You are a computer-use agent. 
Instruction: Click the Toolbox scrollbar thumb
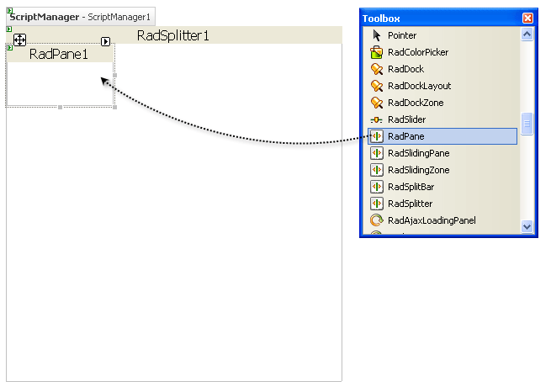pyautogui.click(x=527, y=124)
